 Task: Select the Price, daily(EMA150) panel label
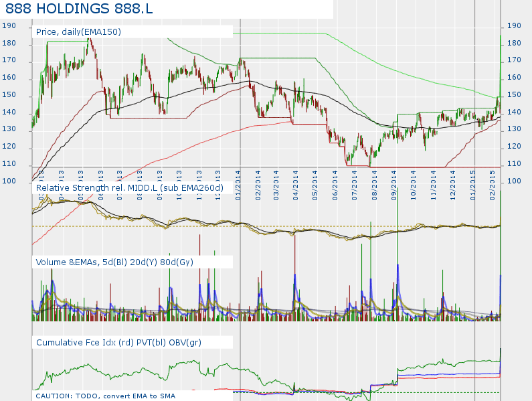(78, 32)
